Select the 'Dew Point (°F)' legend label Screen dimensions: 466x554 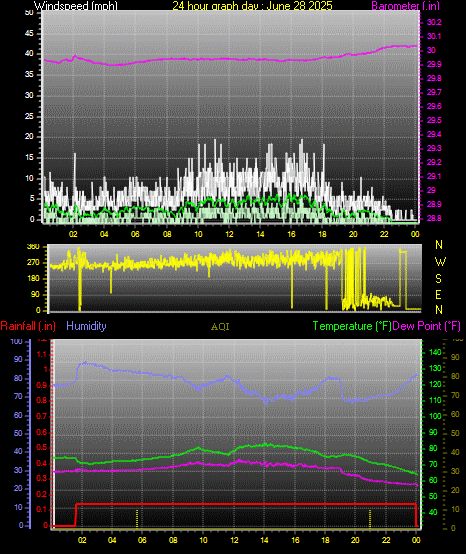click(426, 326)
